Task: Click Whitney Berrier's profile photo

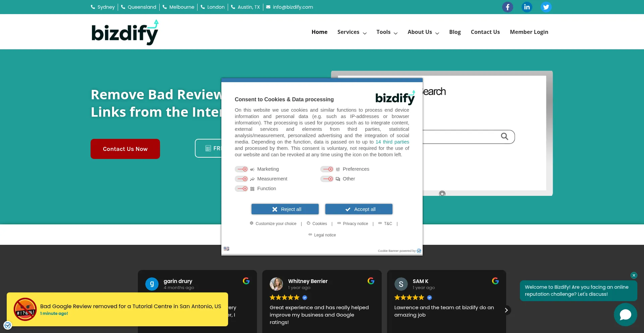Action: (276, 284)
